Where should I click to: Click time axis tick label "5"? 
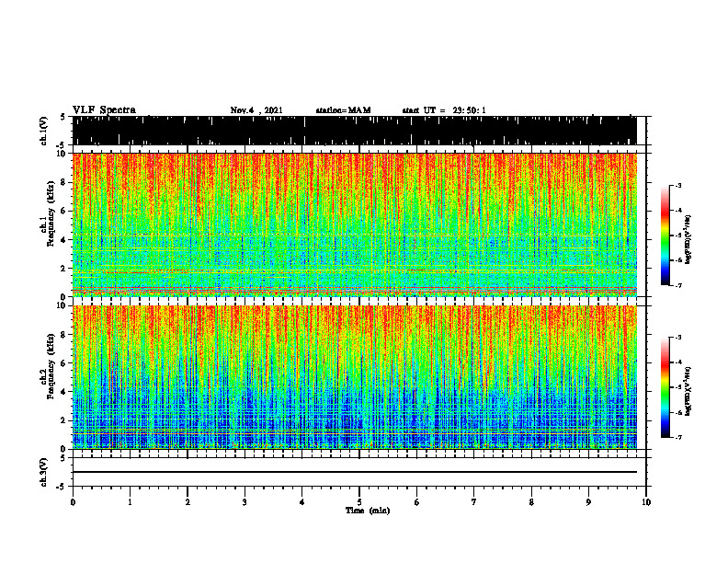point(359,502)
